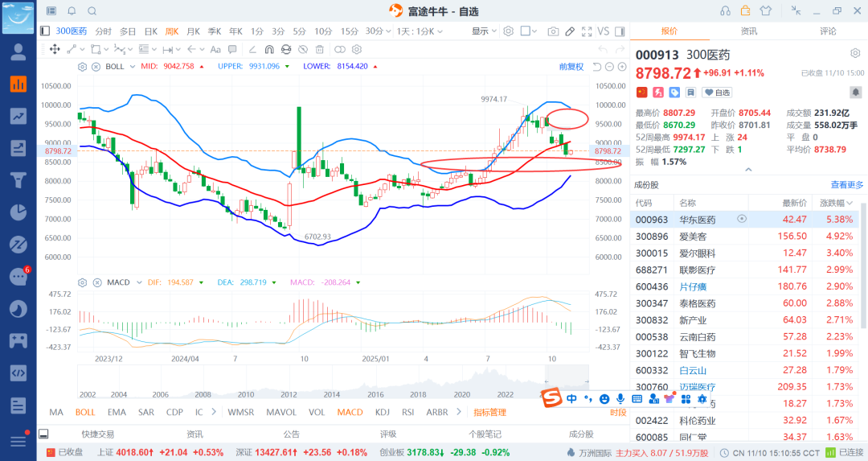Select the comment bubble annotation tool
868x461 pixels.
click(x=232, y=49)
